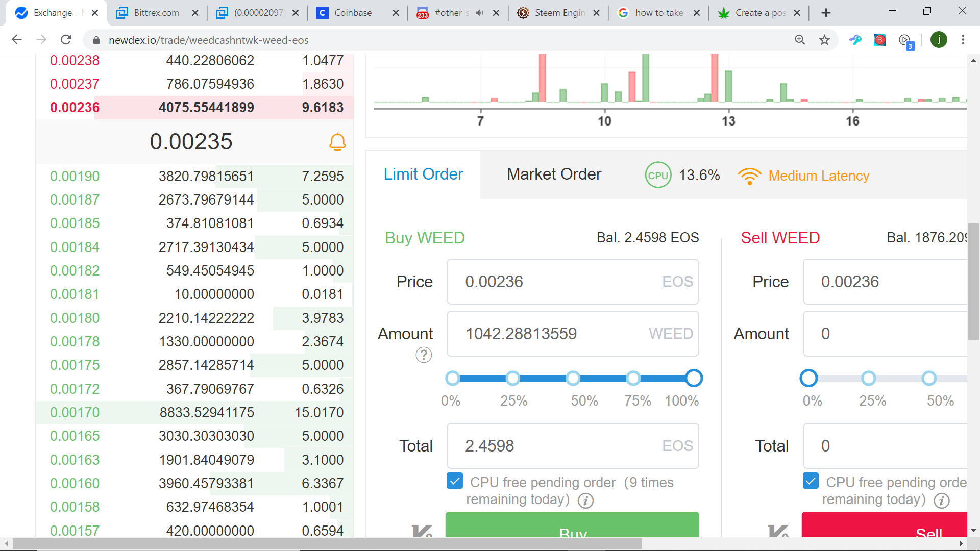Click the extension icon with badge 3
Screen dimensions: 980x551
(x=906, y=41)
